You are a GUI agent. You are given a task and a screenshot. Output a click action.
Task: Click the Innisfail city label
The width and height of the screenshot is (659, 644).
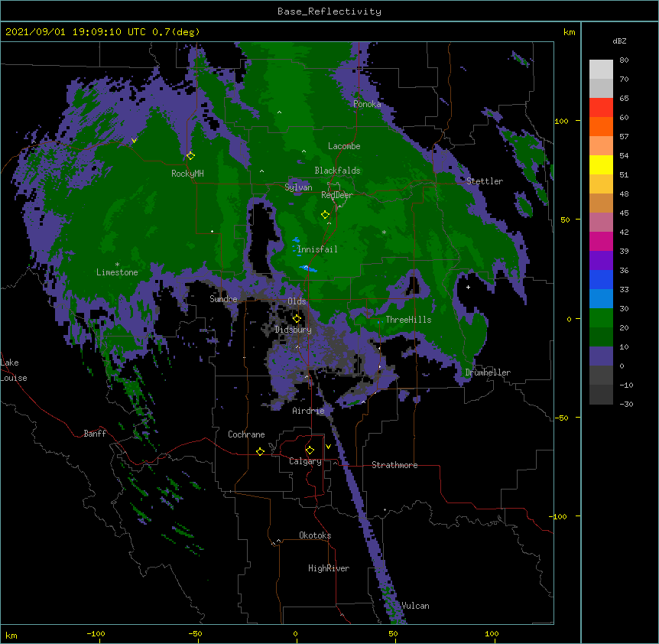coord(317,249)
